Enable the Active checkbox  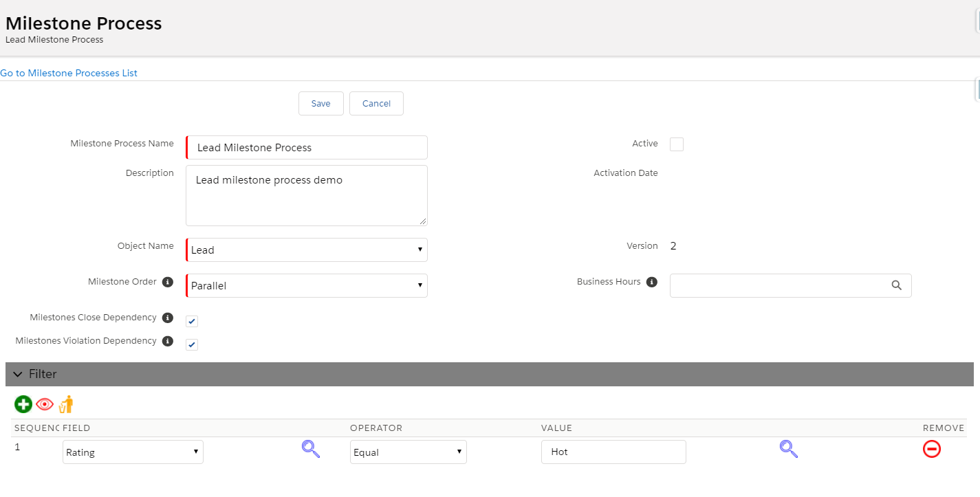click(676, 144)
